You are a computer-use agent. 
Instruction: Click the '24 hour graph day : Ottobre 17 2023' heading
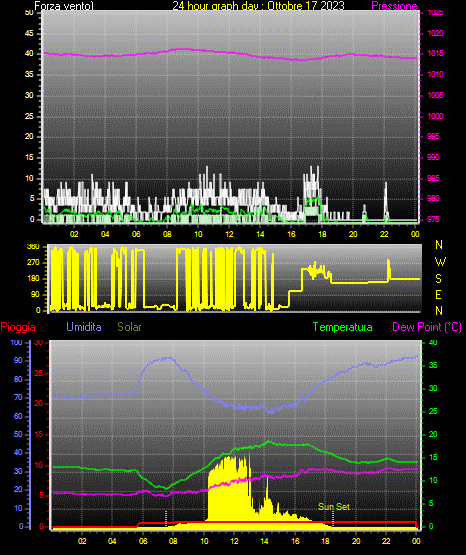(258, 6)
